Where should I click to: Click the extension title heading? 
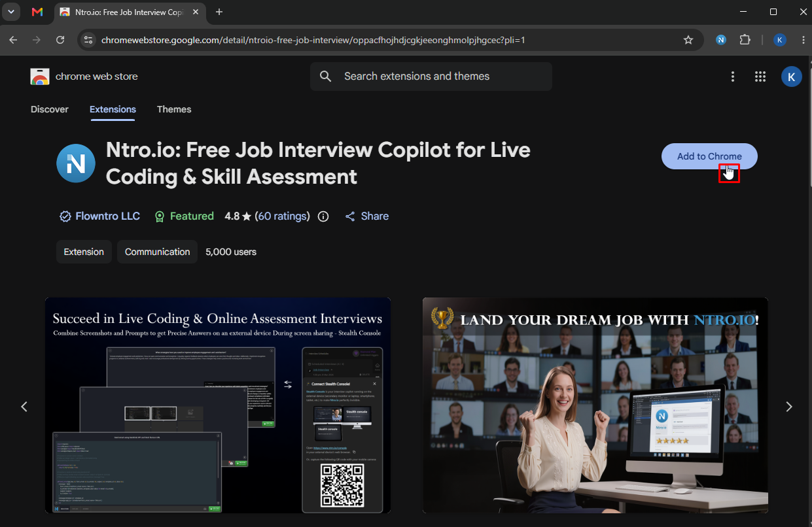318,163
